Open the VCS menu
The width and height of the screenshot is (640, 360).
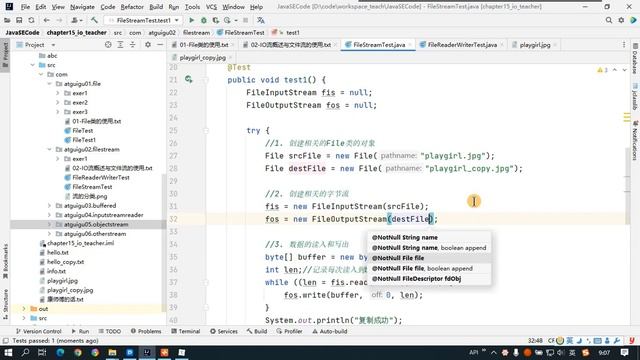tap(211, 7)
